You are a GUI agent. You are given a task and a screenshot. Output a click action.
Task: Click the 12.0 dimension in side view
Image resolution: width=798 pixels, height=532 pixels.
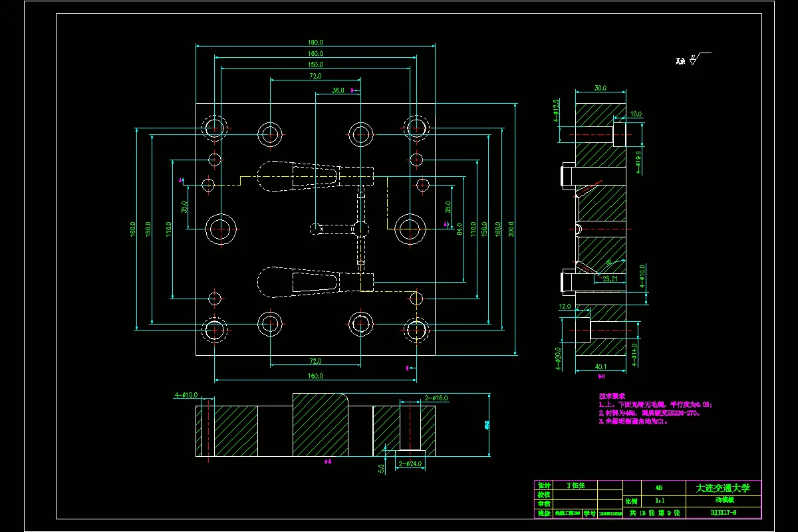[x=565, y=307]
